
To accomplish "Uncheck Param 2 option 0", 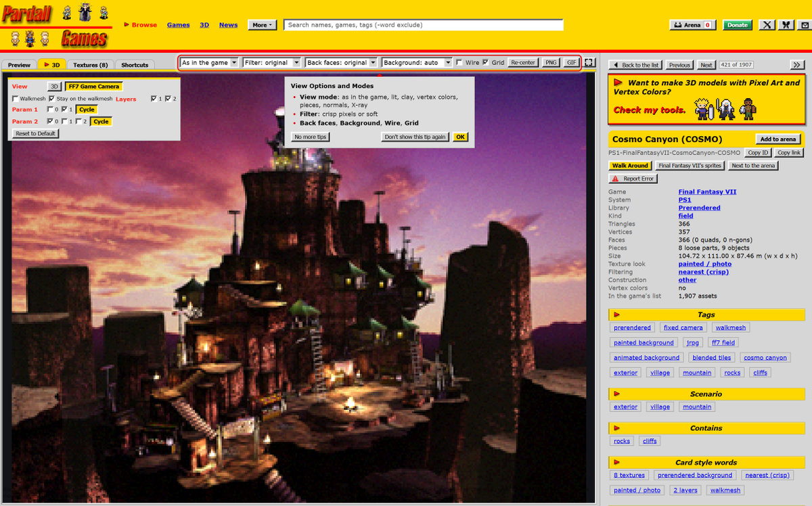I will [50, 121].
